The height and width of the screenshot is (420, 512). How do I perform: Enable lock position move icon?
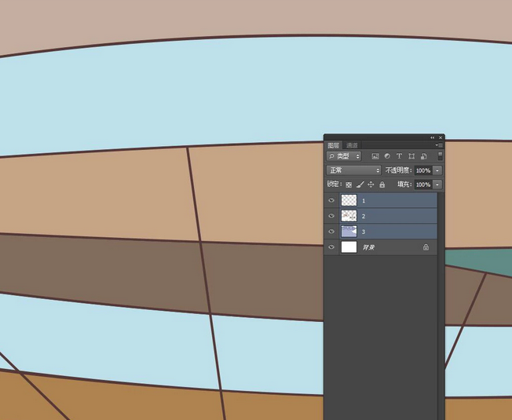[x=371, y=184]
